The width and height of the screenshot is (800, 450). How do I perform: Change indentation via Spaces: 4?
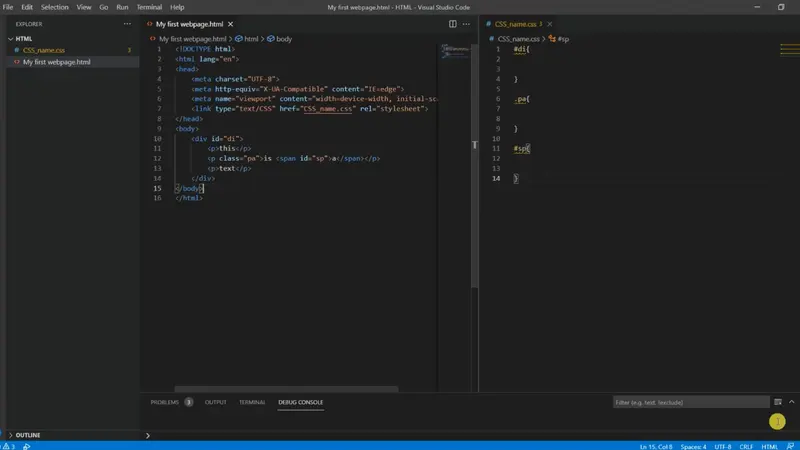pyautogui.click(x=693, y=446)
